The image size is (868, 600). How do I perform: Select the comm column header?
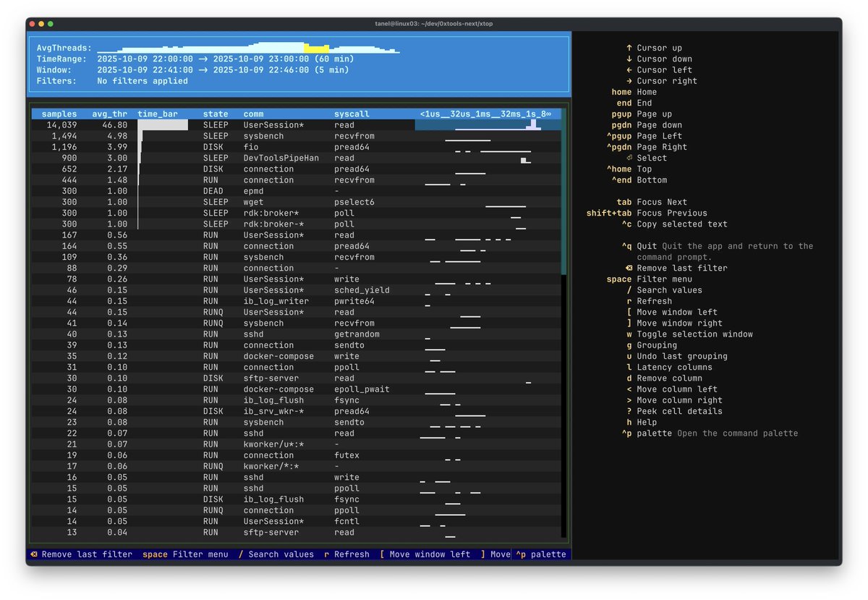(253, 114)
